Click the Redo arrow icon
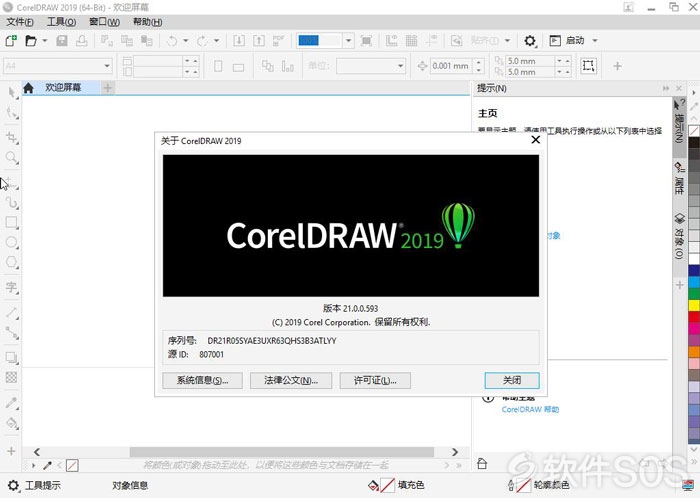This screenshot has width=700, height=498. coord(202,41)
